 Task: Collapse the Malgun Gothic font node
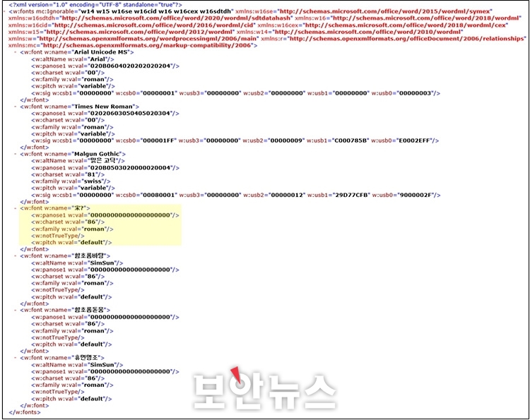coord(16,153)
